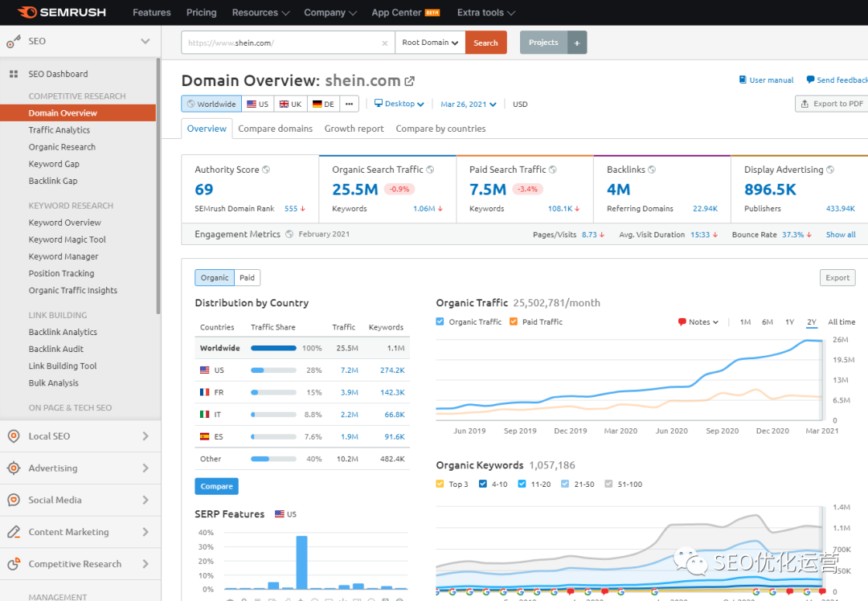Viewport: 868px width, 601px height.
Task: Toggle the Paid Traffic checkbox
Action: point(514,321)
